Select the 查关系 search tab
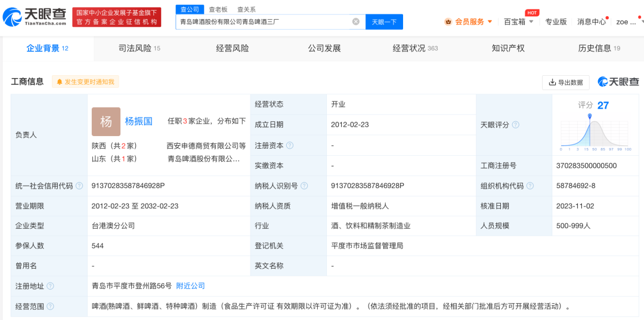 (246, 9)
